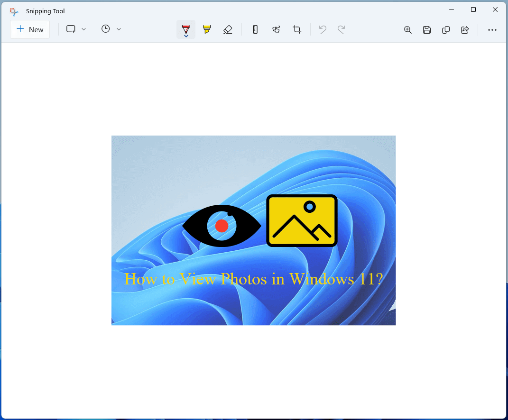Minimize the Snipping Tool window
Viewport: 508px width, 420px height.
tap(452, 9)
